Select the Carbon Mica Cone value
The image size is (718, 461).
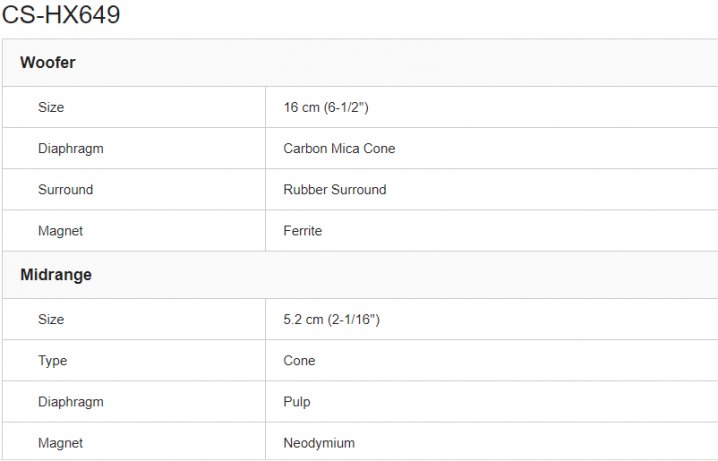(339, 148)
